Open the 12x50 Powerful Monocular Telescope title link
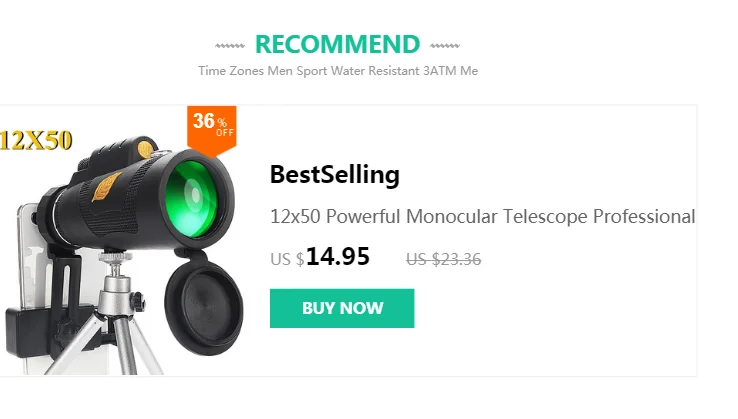The height and width of the screenshot is (419, 738). [x=482, y=217]
